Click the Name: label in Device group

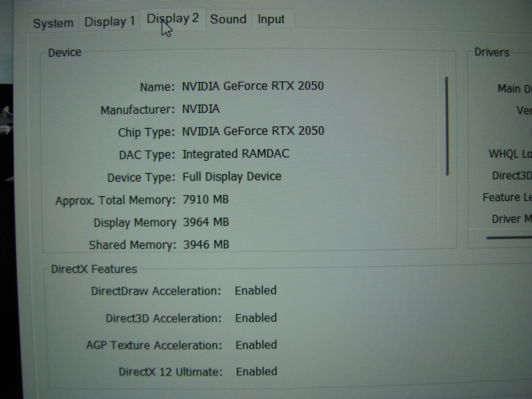pyautogui.click(x=157, y=87)
